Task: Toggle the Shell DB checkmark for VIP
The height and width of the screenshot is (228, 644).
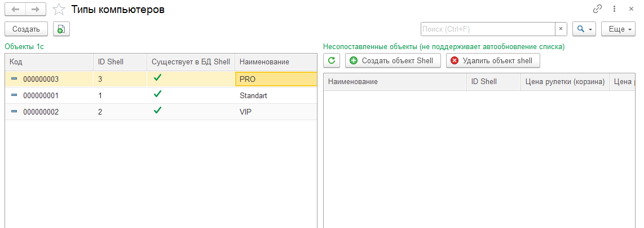Action: (157, 111)
